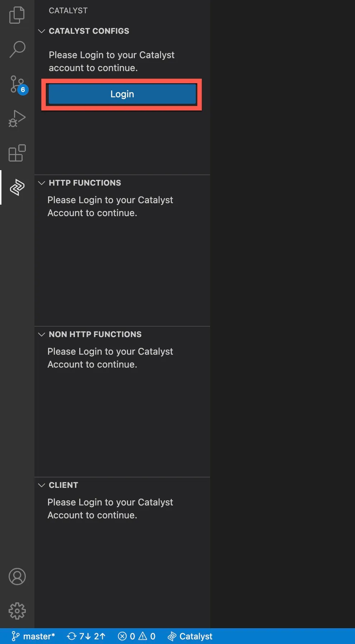Synchronize changes 7 down 2 up
The height and width of the screenshot is (644, 355).
tap(86, 636)
